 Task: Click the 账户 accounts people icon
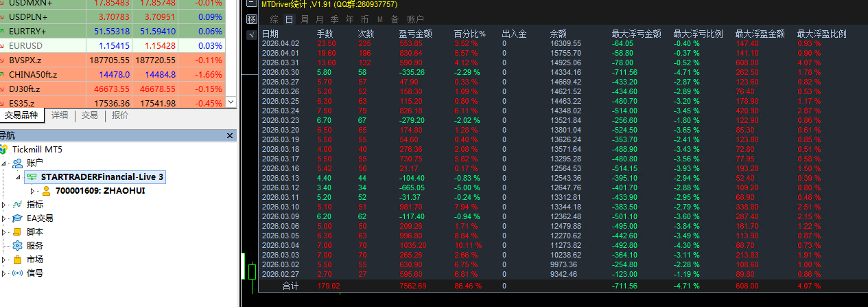[x=18, y=163]
